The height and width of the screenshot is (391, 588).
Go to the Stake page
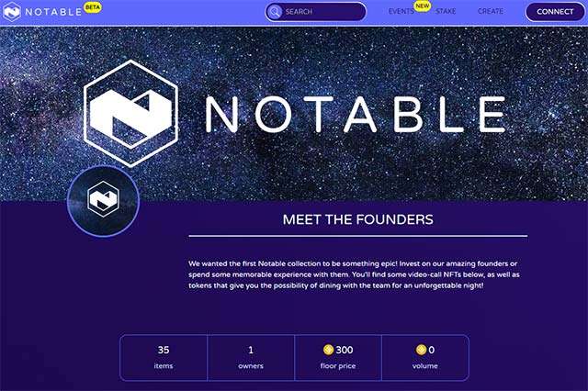(446, 12)
